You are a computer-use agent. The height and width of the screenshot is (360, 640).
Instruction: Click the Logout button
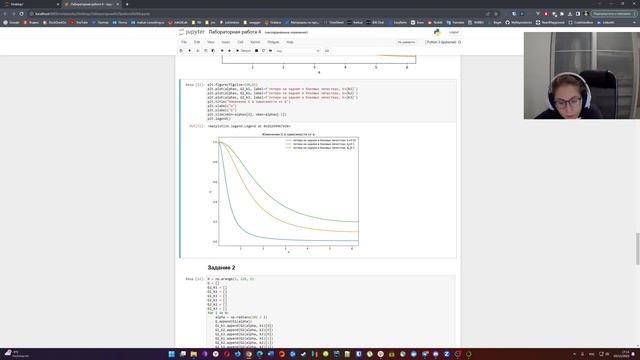[453, 32]
